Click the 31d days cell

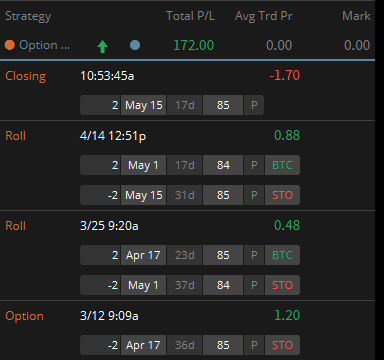tap(185, 195)
